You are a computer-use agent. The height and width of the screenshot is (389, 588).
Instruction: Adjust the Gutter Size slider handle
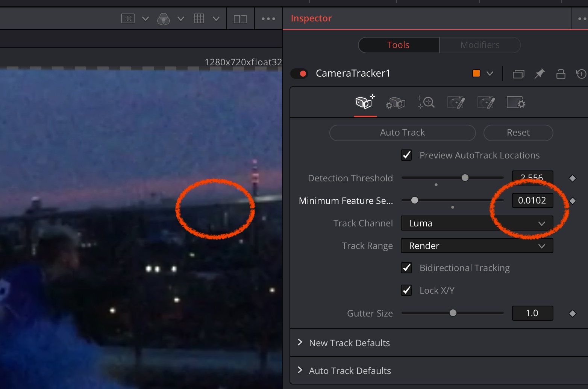point(453,313)
